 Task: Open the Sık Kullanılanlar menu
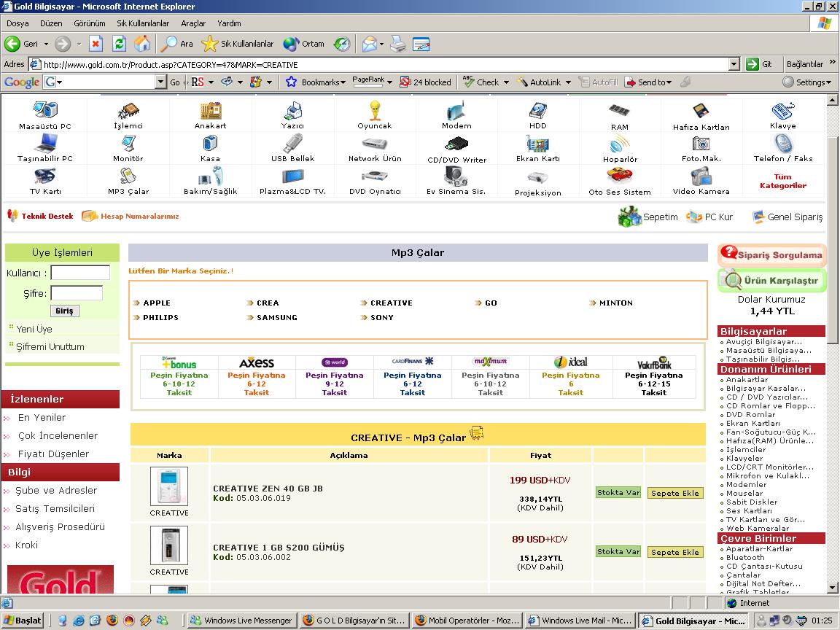tap(143, 23)
